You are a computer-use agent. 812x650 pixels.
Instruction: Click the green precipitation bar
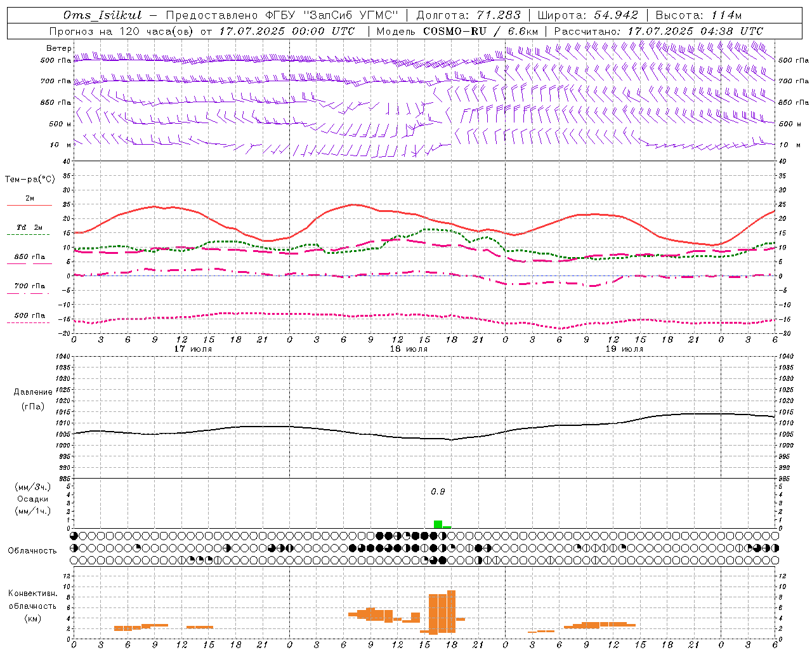(x=438, y=524)
